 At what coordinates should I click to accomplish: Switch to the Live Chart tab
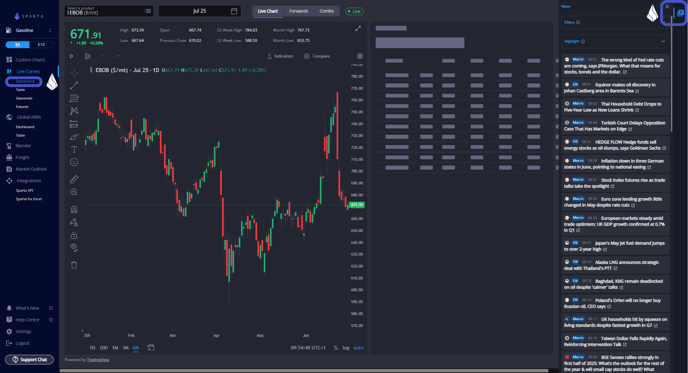pyautogui.click(x=268, y=11)
